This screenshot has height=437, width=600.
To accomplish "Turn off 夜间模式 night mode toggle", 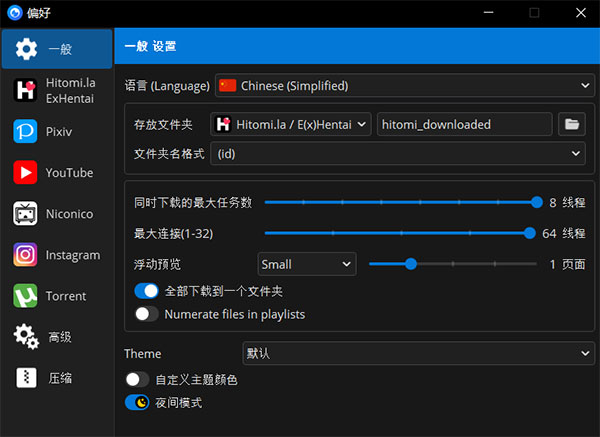I will tap(137, 402).
